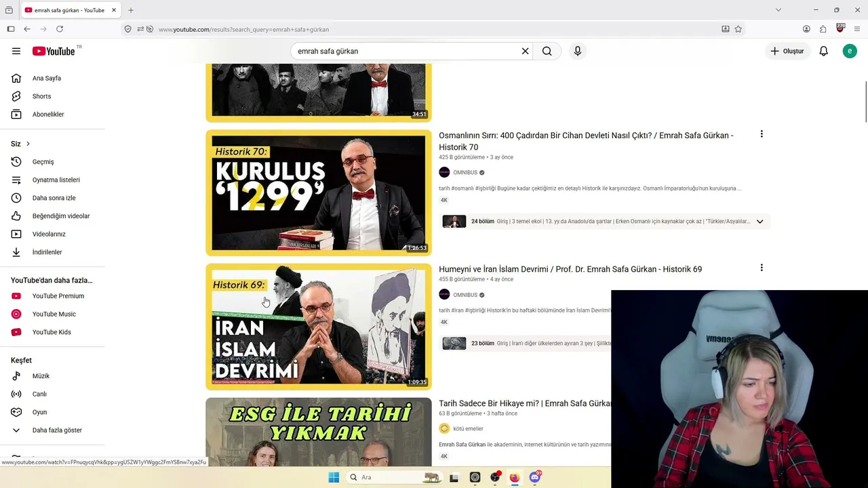Open Firefox extensions puzzle icon
The width and height of the screenshot is (868, 488).
pos(823,29)
